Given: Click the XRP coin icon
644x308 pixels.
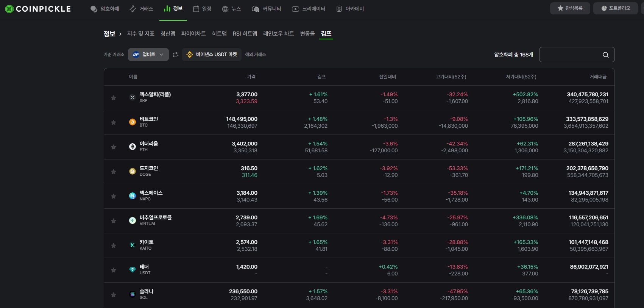Looking at the screenshot, I should [x=133, y=97].
